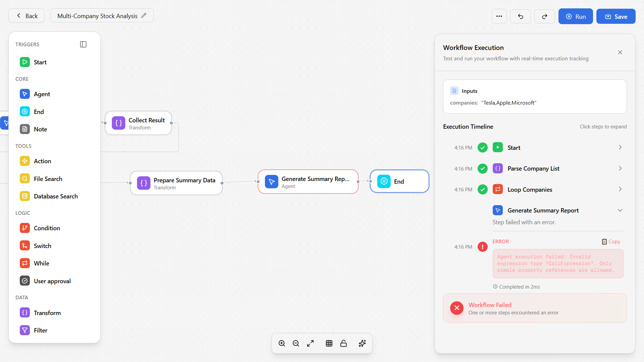
Task: Click the redo arrow icon
Action: pos(544,16)
